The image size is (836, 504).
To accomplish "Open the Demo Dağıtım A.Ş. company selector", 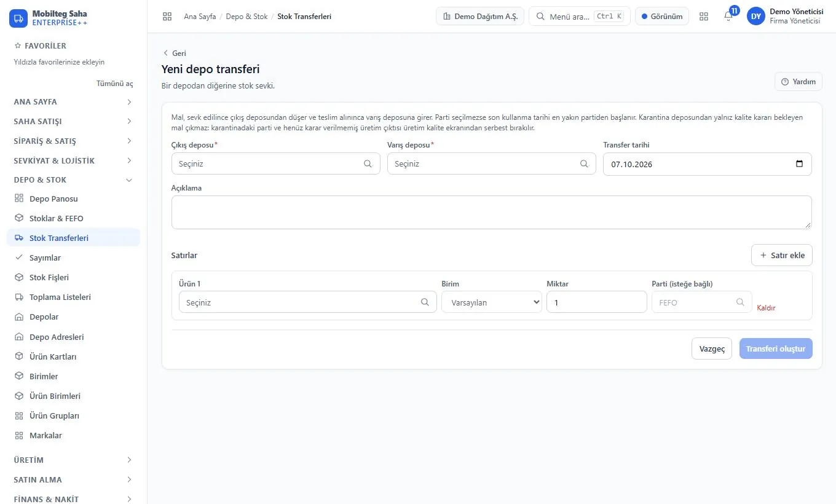I will click(480, 17).
